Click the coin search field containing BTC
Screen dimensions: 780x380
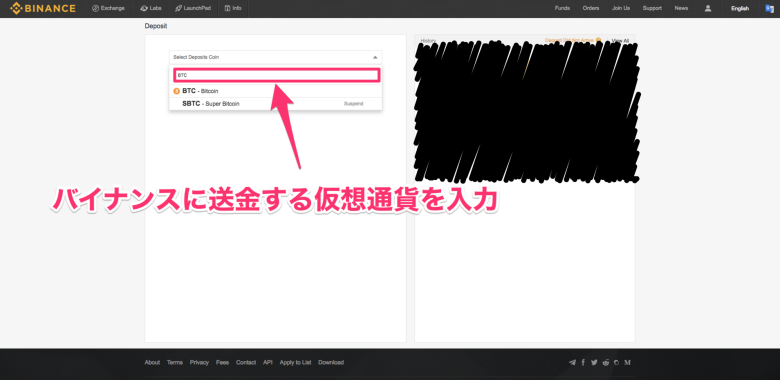coord(277,75)
